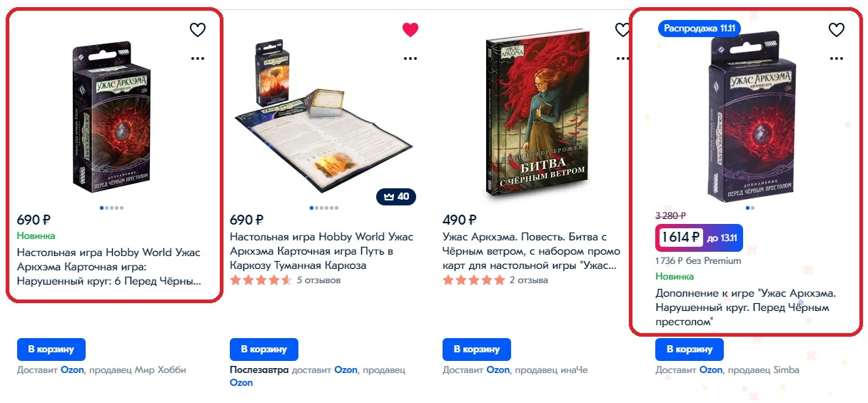Open three-dot menu on the Simba product card
868x403 pixels.
pos(836,58)
